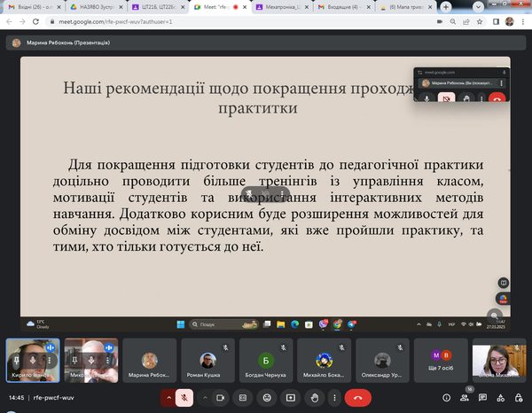Open Роман Кушка participant tile
This screenshot has width=532, height=413.
206,362
